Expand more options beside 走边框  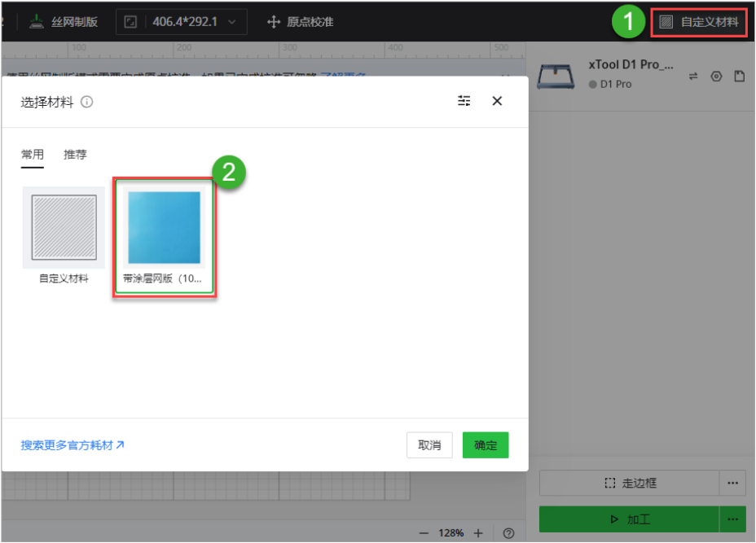[x=732, y=483]
